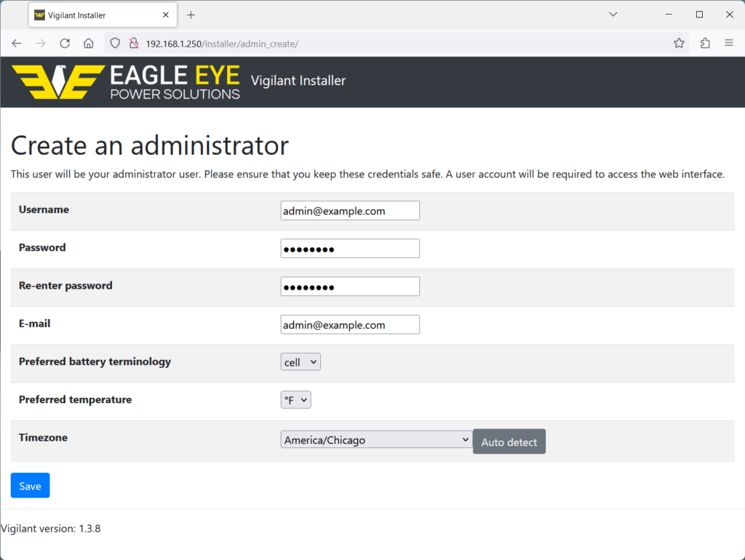Minimize the browser window

(x=669, y=15)
